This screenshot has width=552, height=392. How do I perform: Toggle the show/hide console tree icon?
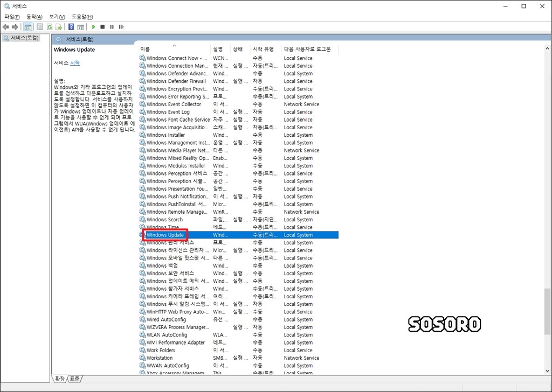[x=28, y=27]
